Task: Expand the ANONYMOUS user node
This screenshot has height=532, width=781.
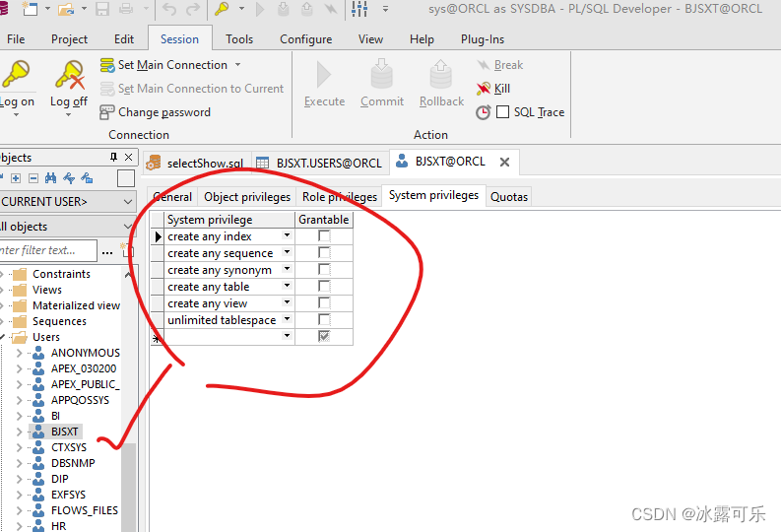Action: click(x=19, y=353)
